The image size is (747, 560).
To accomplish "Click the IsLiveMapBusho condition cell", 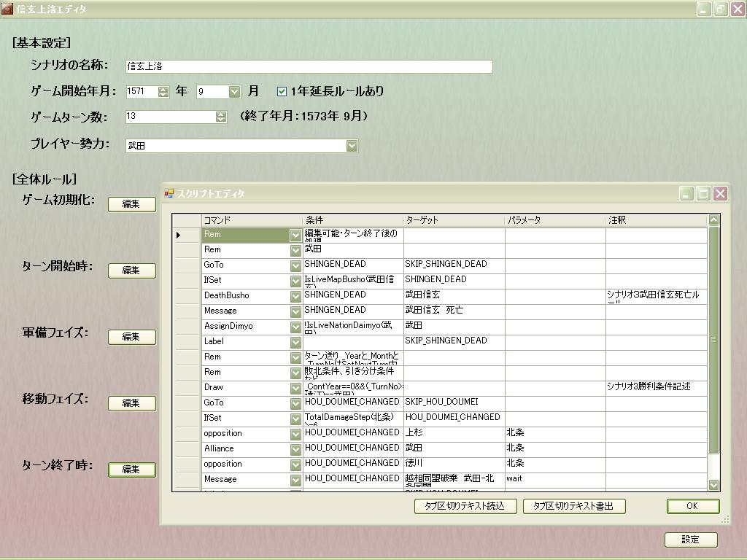I will coord(353,281).
